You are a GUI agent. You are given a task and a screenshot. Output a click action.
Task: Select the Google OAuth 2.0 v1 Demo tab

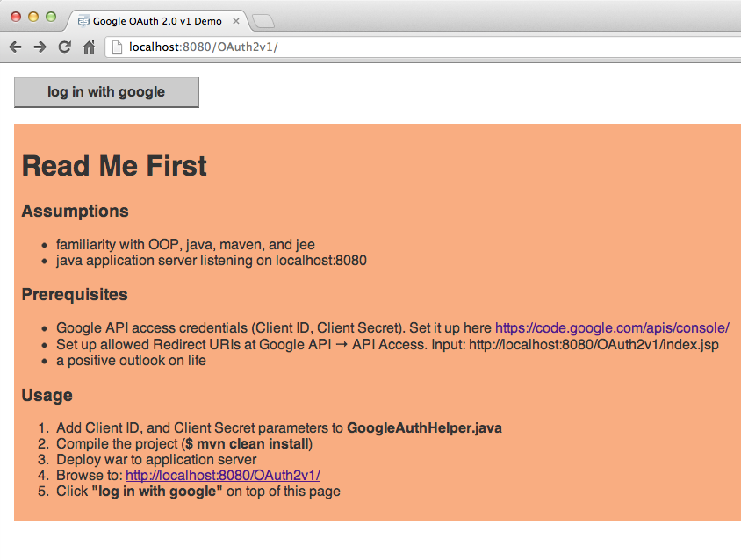[x=157, y=21]
